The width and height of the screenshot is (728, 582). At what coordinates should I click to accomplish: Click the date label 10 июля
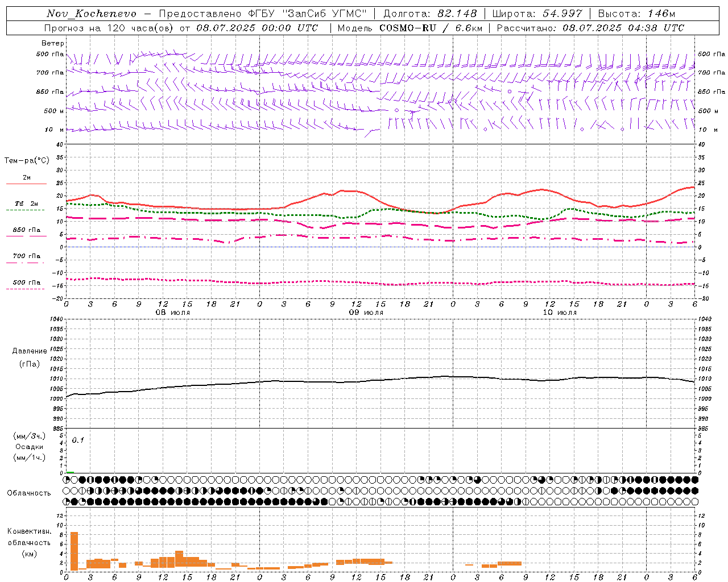(x=560, y=313)
